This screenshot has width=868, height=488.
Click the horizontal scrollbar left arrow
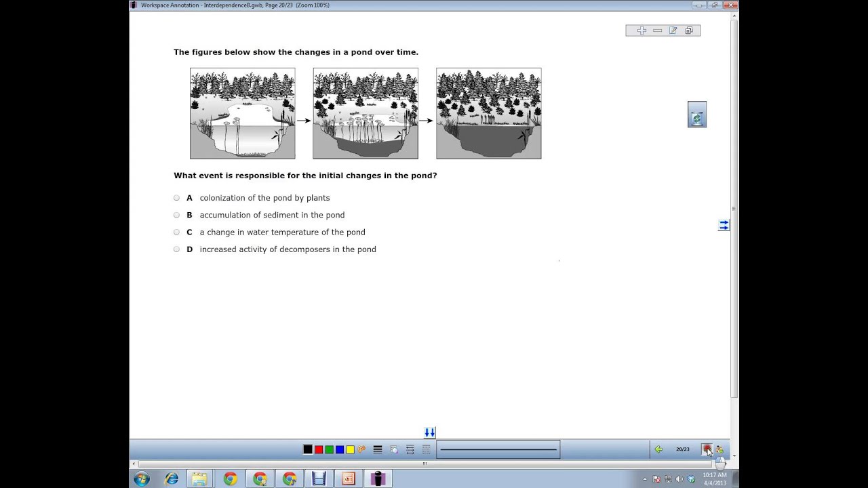(x=134, y=464)
